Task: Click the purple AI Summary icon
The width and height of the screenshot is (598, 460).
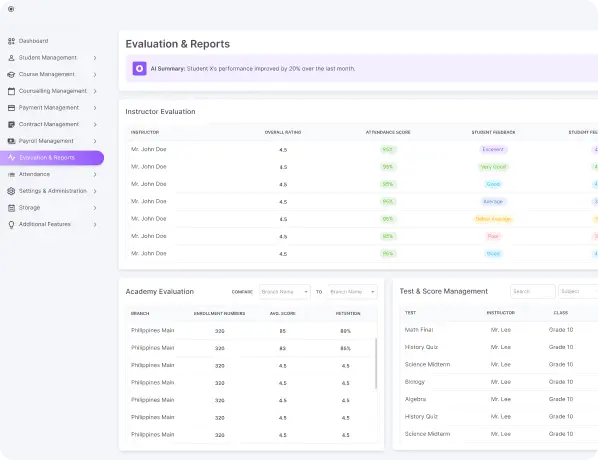Action: click(x=140, y=69)
